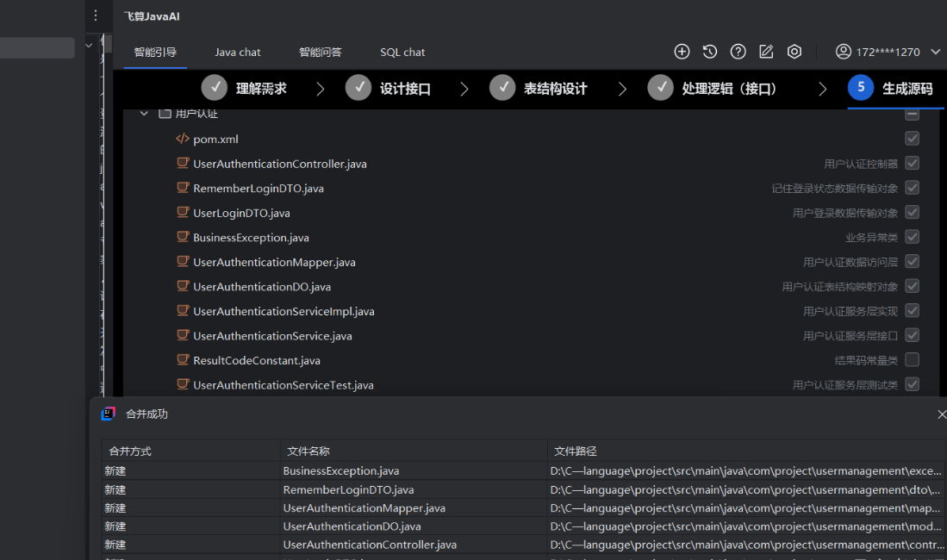
Task: Click the new conversation plus icon
Action: tap(682, 52)
